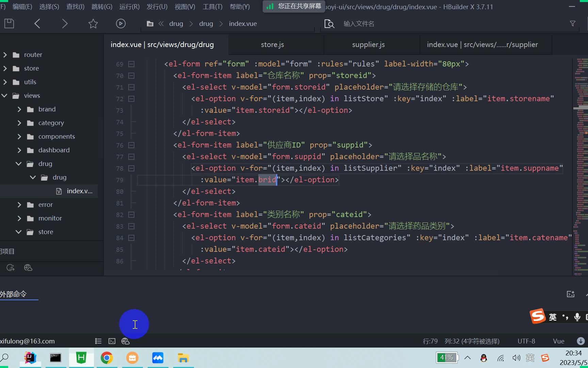This screenshot has width=588, height=368.
Task: Open IntelliJ IDEA from the taskbar
Action: coord(30,358)
